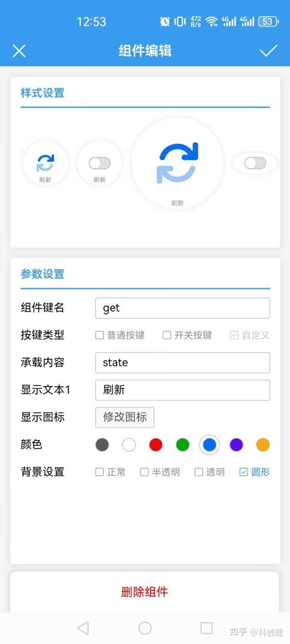Pick the circular toggle switch style labeled 刷新

coord(99,163)
